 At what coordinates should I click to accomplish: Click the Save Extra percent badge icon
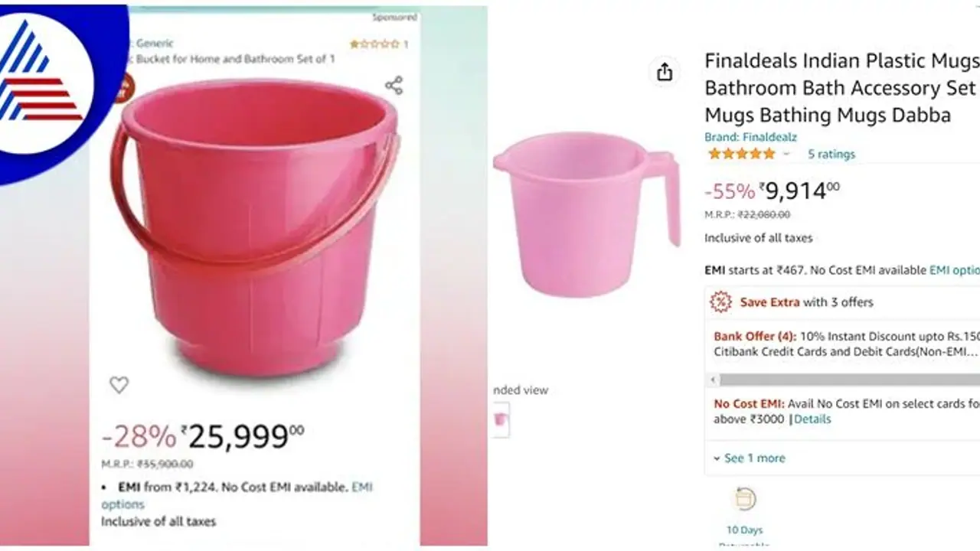[x=720, y=302]
